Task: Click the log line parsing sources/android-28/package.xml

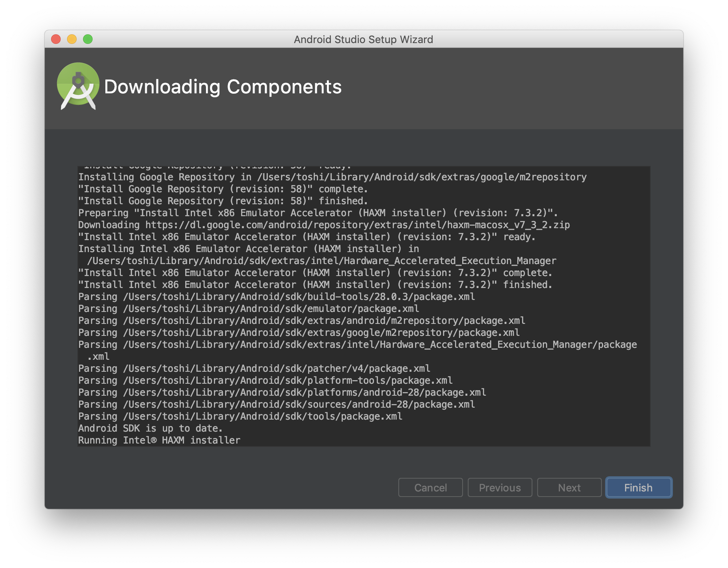Action: point(277,404)
